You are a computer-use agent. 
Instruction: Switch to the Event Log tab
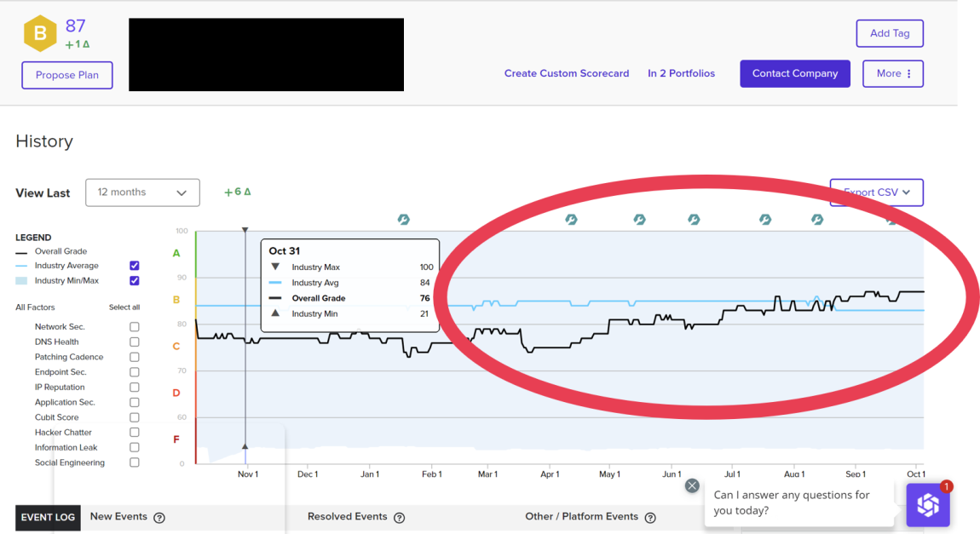coord(48,518)
